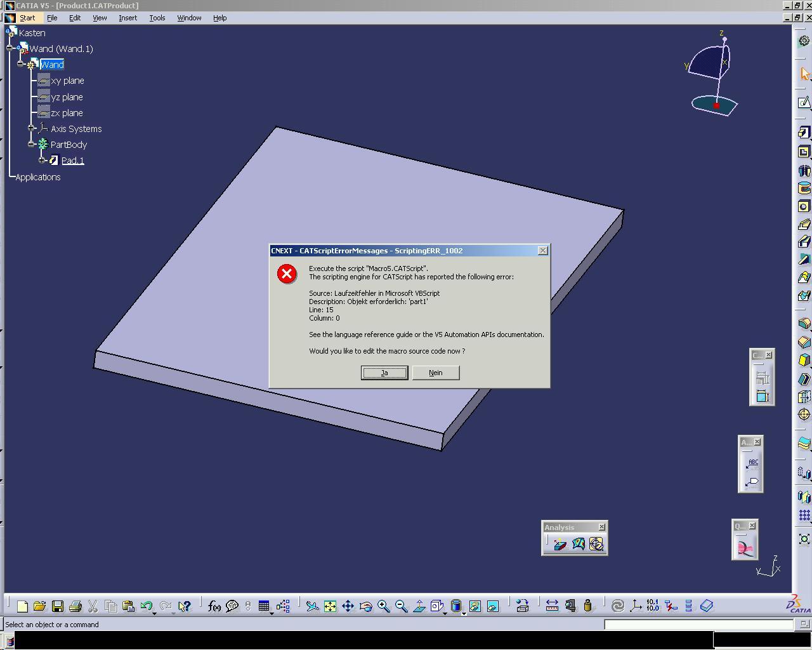Screen dimensions: 812x650
Task: Open the Tools menu
Action: point(157,18)
